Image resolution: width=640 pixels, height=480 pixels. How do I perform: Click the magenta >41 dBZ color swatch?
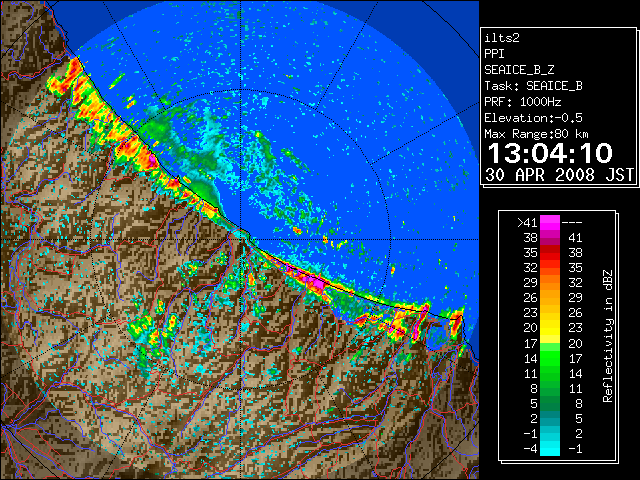(550, 223)
